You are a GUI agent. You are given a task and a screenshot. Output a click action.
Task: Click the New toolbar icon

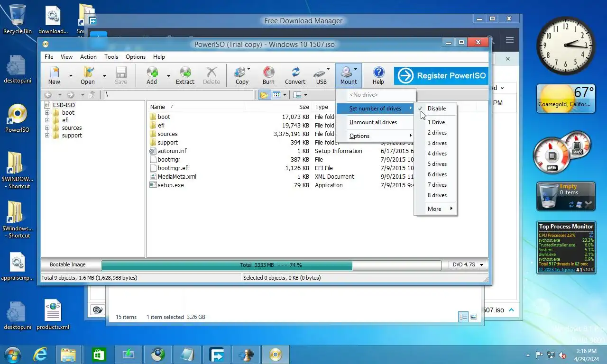55,75
